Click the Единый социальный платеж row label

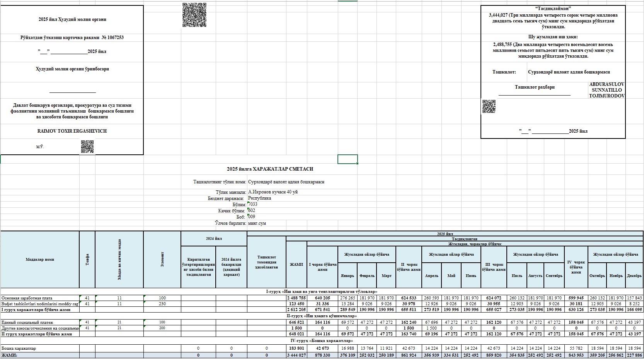[x=27, y=322]
